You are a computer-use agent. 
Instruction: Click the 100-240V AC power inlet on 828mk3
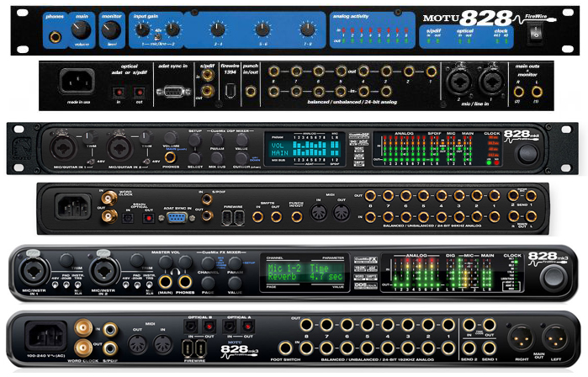click(45, 336)
